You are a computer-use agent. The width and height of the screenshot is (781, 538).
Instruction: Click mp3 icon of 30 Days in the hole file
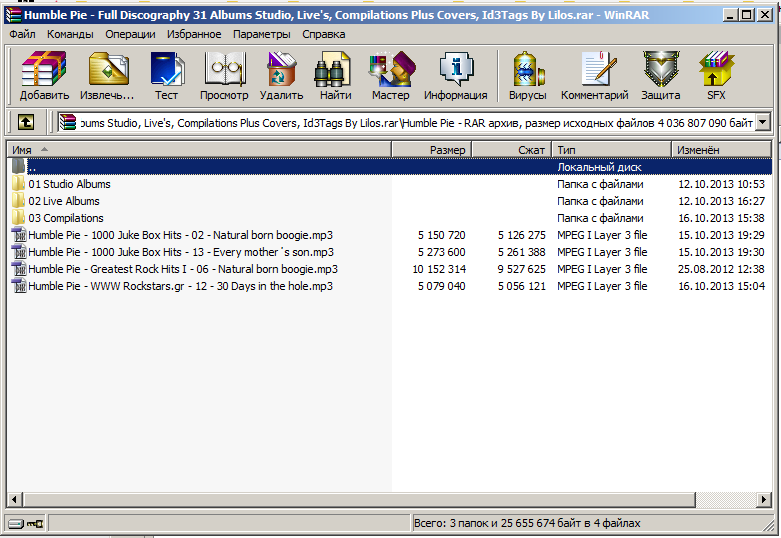click(x=19, y=286)
